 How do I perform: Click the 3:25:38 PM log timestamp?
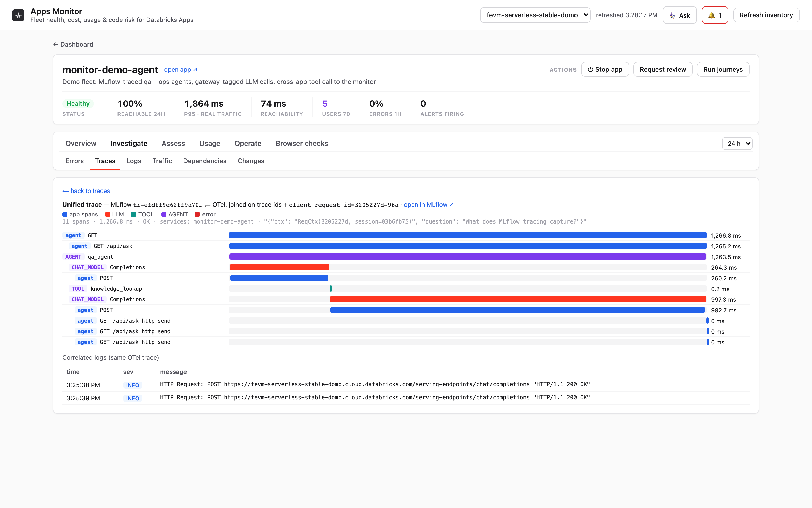pyautogui.click(x=83, y=385)
